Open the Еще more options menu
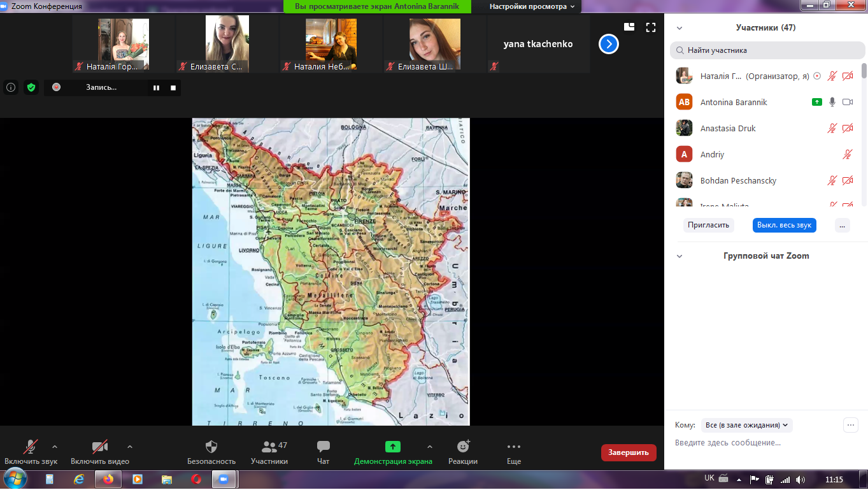 (x=514, y=452)
